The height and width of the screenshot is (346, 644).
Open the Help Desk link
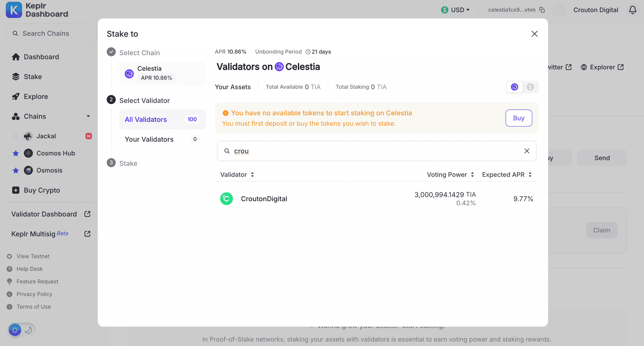click(x=30, y=269)
